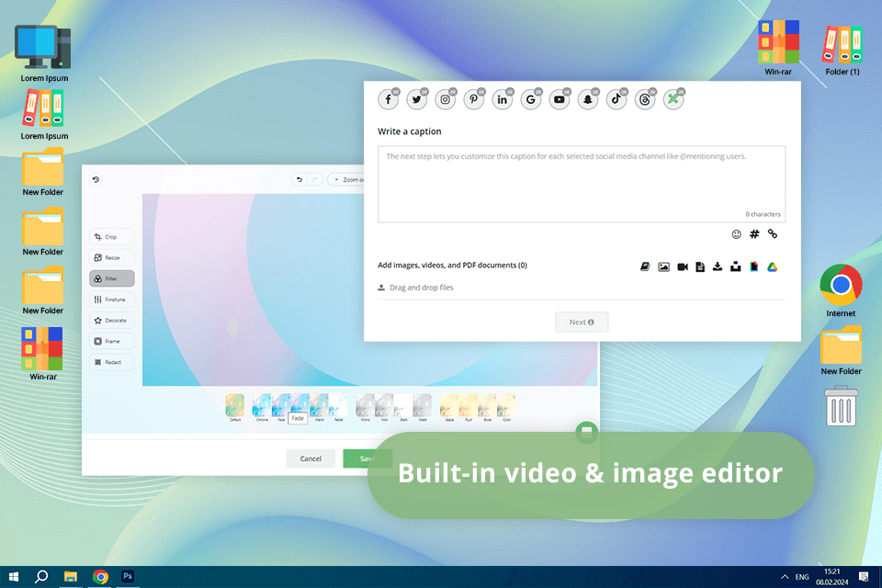Open taskbar search magnifier
The height and width of the screenshot is (588, 882).
pyautogui.click(x=41, y=577)
